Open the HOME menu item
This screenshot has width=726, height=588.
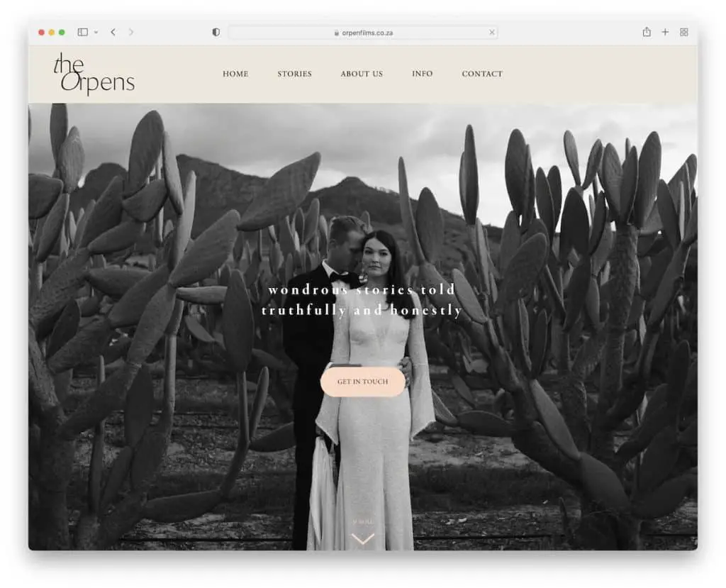click(235, 74)
